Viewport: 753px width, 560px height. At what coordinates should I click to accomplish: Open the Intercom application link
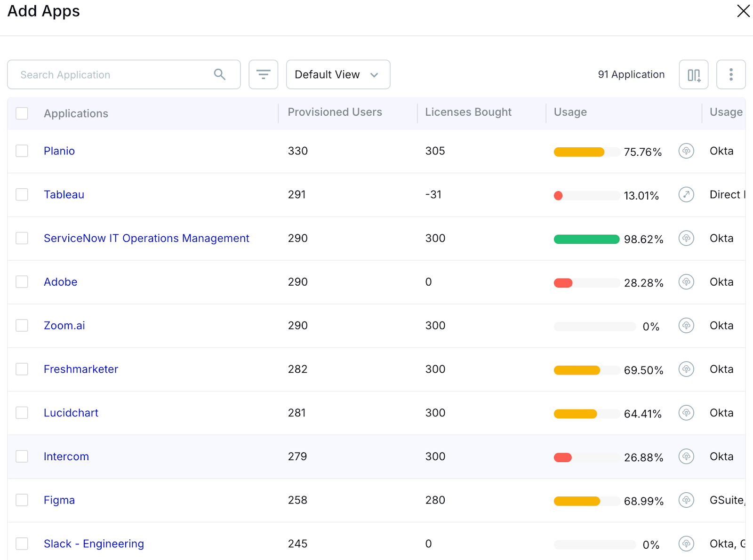coord(66,456)
